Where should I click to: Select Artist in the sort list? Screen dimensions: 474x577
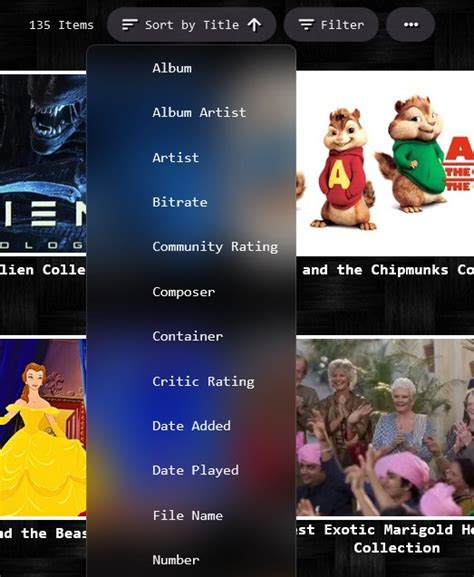[191, 157]
